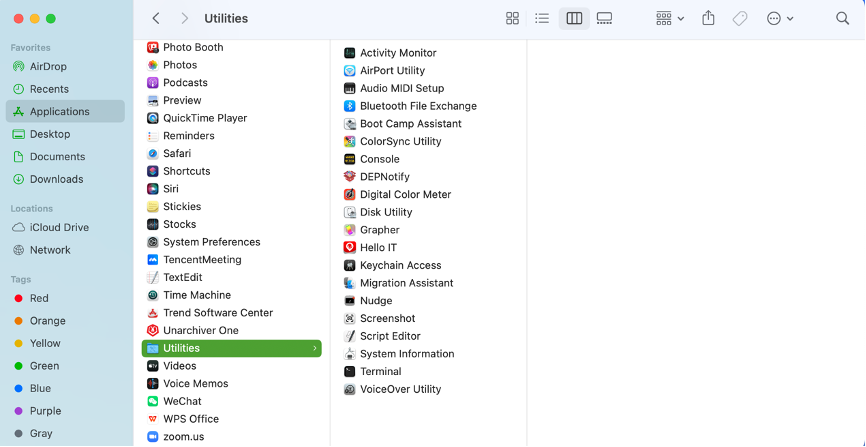Switch to gallery view mode
This screenshot has height=447, width=866.
(x=604, y=18)
